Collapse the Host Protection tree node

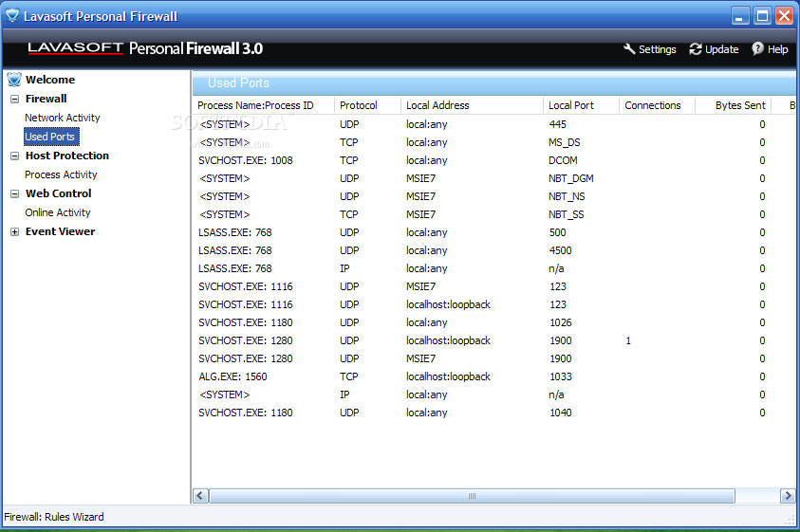coord(15,156)
